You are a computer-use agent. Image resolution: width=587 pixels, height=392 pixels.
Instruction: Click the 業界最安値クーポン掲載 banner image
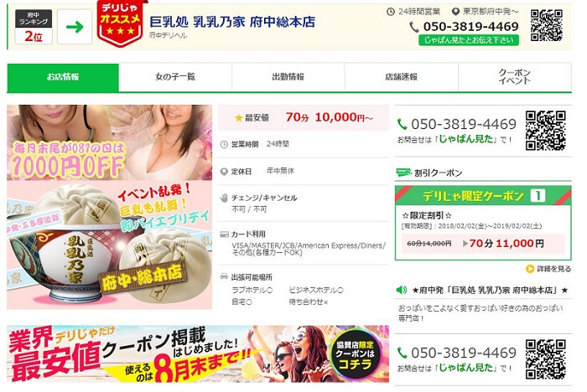point(198,353)
